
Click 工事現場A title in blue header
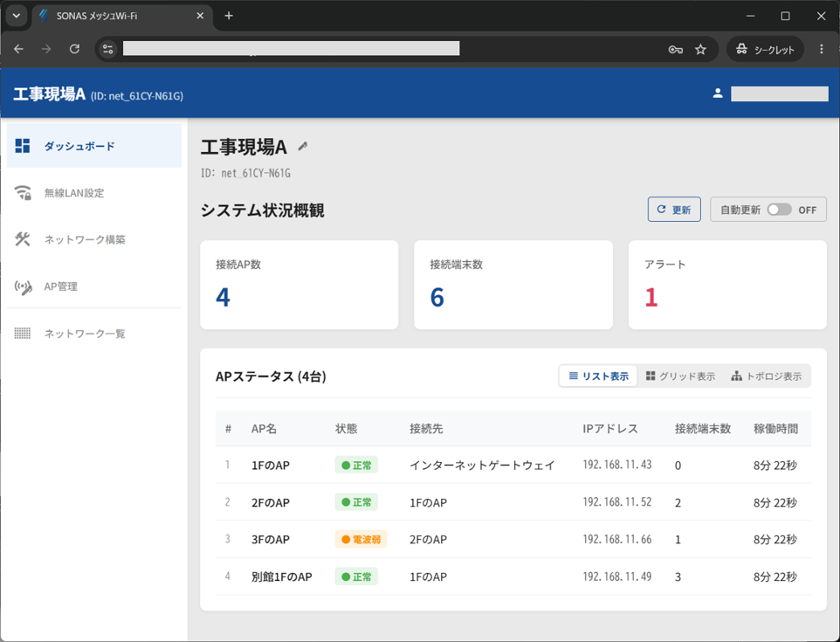click(x=49, y=94)
